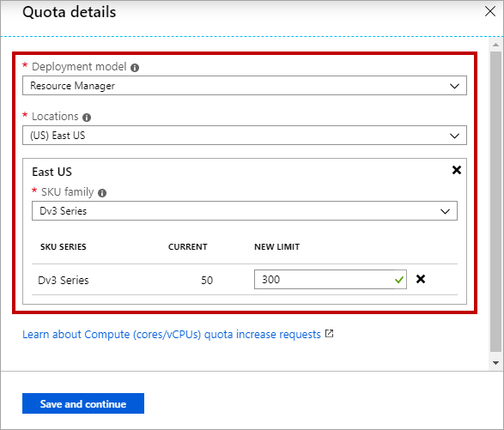This screenshot has width=504, height=430.
Task: Click the Locations info icon
Action: (x=87, y=118)
